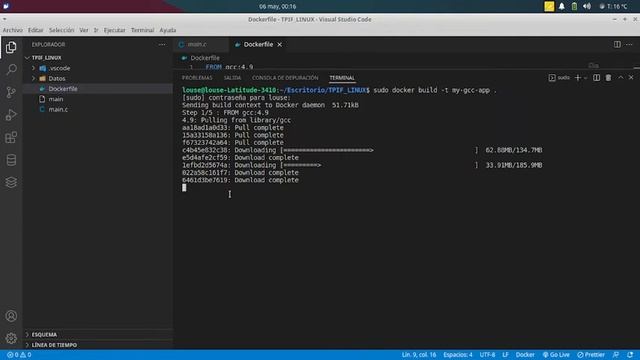
Task: Click inside the terminal at cursor block
Action: 184,187
